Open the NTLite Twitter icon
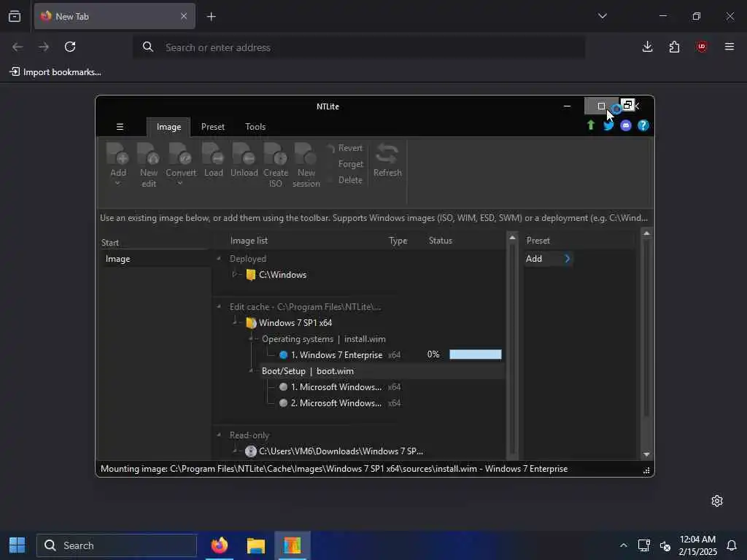Screen dimensions: 747x560 [608, 125]
